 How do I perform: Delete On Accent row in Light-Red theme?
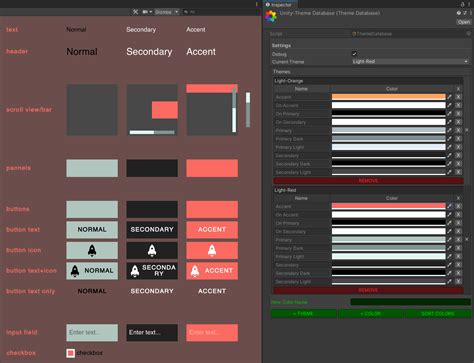pos(459,215)
